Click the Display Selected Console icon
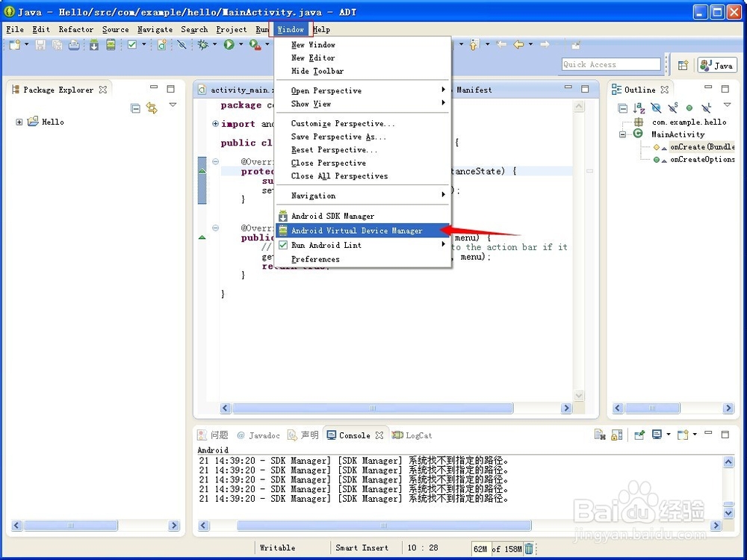Viewport: 747px width, 560px height. pos(657,435)
